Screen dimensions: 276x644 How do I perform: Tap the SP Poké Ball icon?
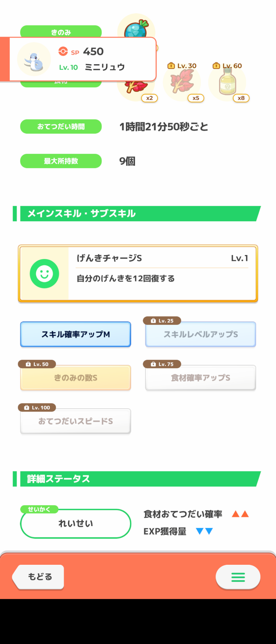(x=63, y=52)
